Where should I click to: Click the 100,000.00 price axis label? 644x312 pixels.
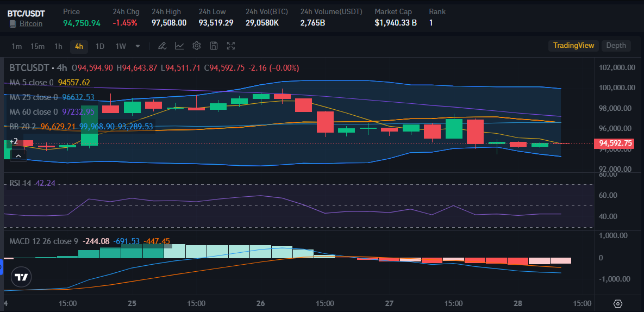[x=618, y=88]
